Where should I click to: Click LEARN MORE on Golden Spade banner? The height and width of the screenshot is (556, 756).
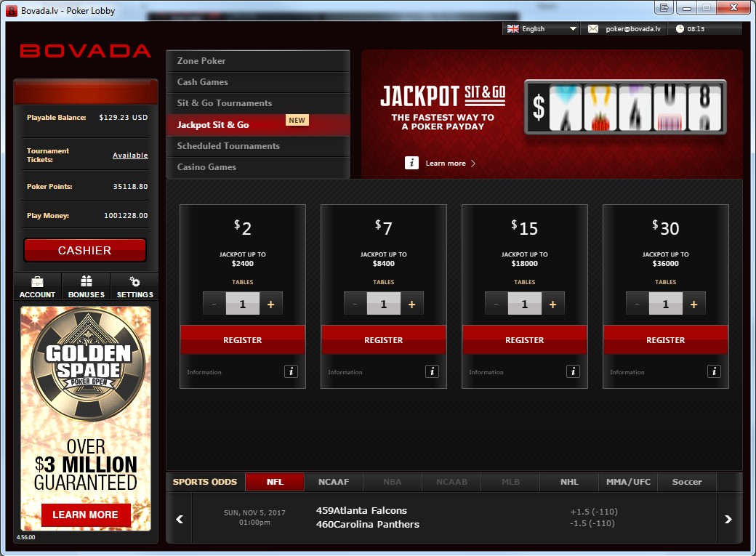(85, 515)
